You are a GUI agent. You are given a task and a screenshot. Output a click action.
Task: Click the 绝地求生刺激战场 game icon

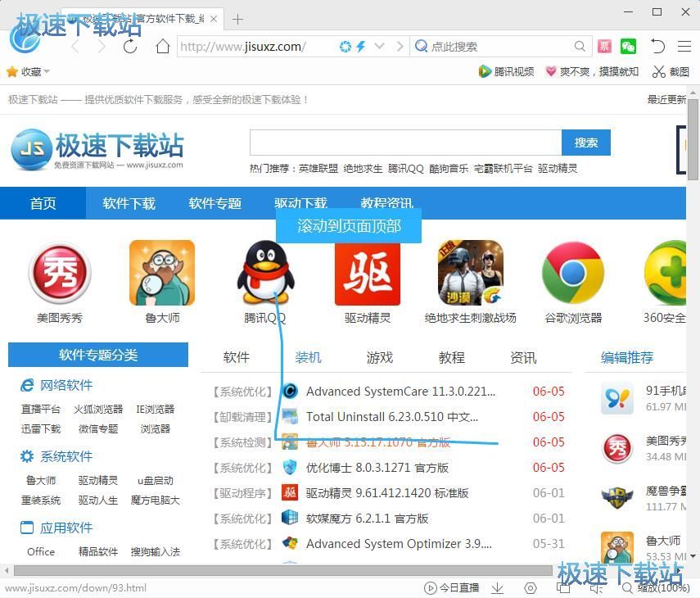point(471,273)
